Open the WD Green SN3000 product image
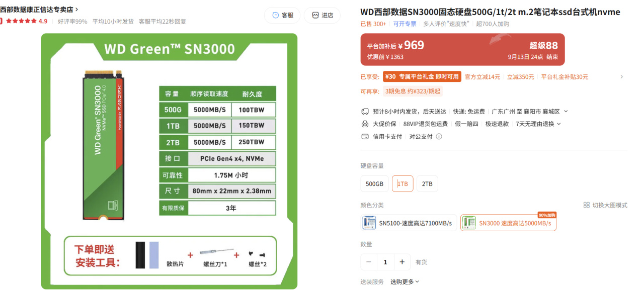This screenshot has height=293, width=644. (169, 161)
